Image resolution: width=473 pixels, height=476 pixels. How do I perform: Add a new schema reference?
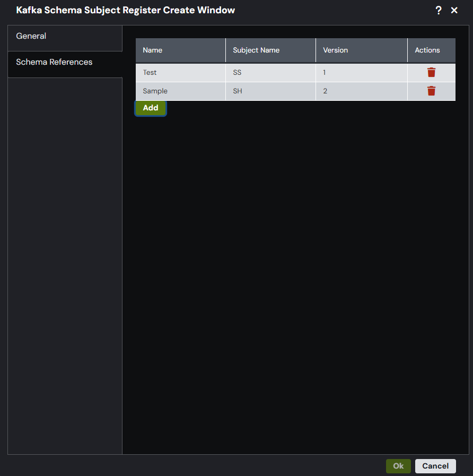(151, 108)
